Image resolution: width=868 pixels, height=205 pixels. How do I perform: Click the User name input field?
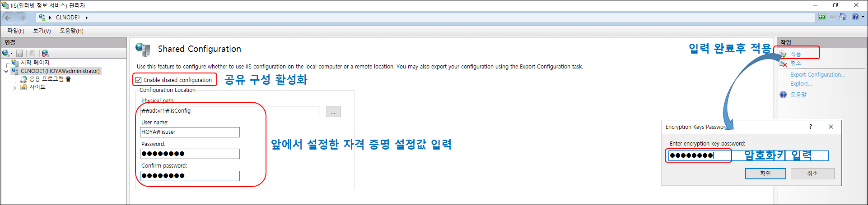(x=190, y=132)
